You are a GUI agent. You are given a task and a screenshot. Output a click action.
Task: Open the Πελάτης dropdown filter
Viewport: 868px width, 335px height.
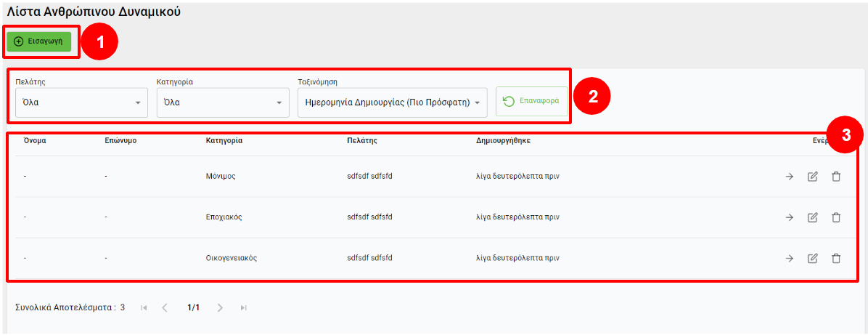point(81,102)
